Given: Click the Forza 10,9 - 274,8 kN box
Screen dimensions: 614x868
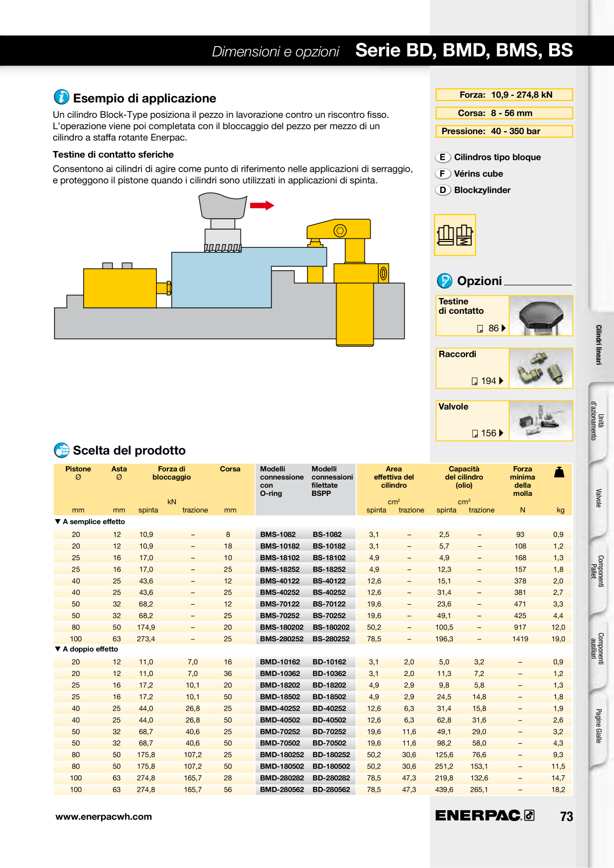Looking at the screenshot, I should click(504, 95).
